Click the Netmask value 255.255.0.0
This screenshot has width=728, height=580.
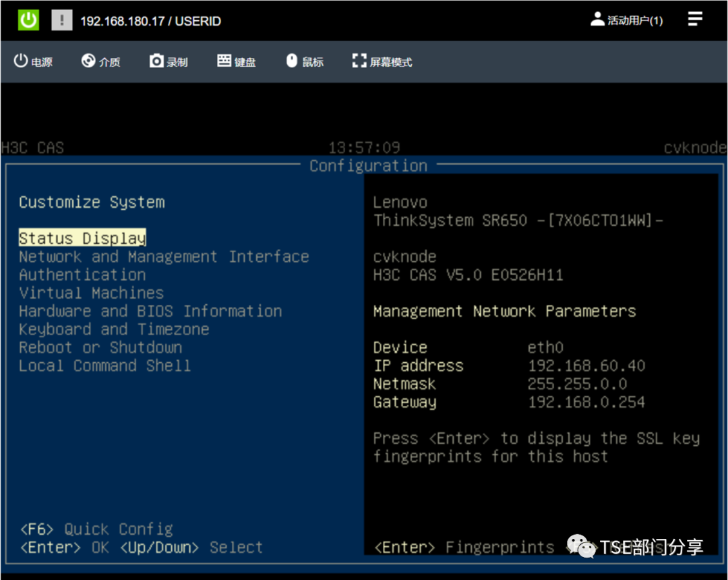[x=577, y=384]
